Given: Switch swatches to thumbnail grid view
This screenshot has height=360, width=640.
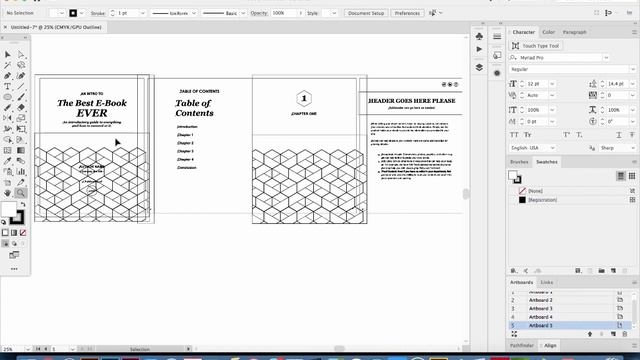Looking at the screenshot, I should (x=632, y=176).
